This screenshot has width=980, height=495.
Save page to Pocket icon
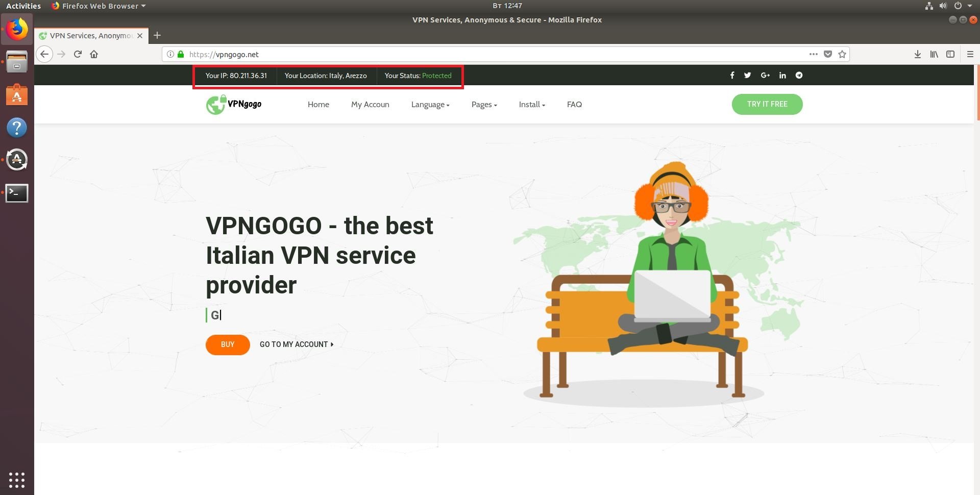[x=828, y=54]
